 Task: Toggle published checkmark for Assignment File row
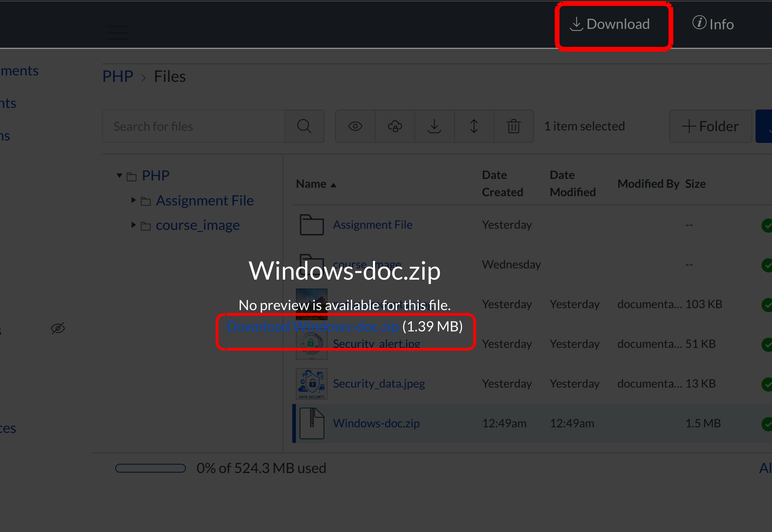coord(766,225)
